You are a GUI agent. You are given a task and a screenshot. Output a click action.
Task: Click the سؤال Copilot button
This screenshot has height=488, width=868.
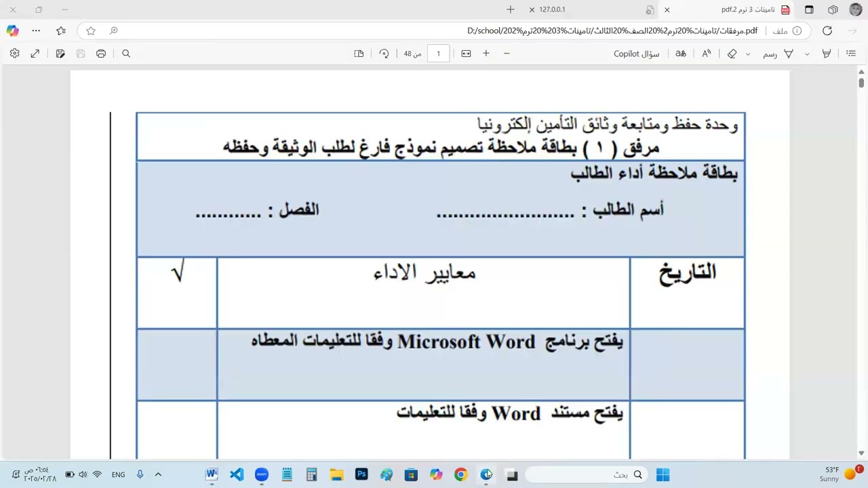coord(637,54)
